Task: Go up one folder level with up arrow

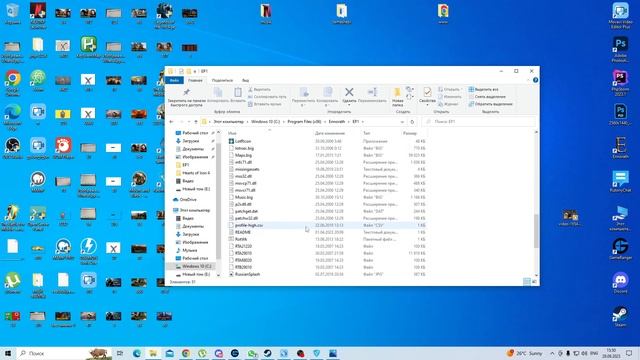Action: pos(196,122)
